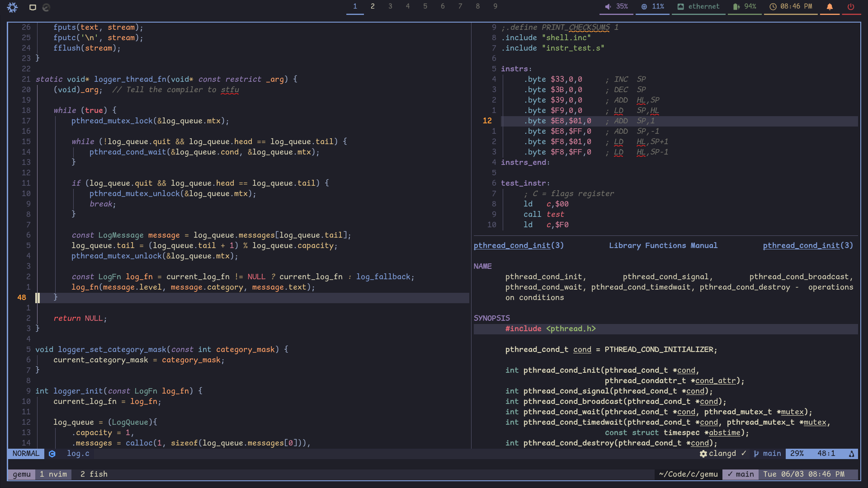Screen dimensions: 868x488
Task: Click the log.c filename in statusline
Action: 78,454
